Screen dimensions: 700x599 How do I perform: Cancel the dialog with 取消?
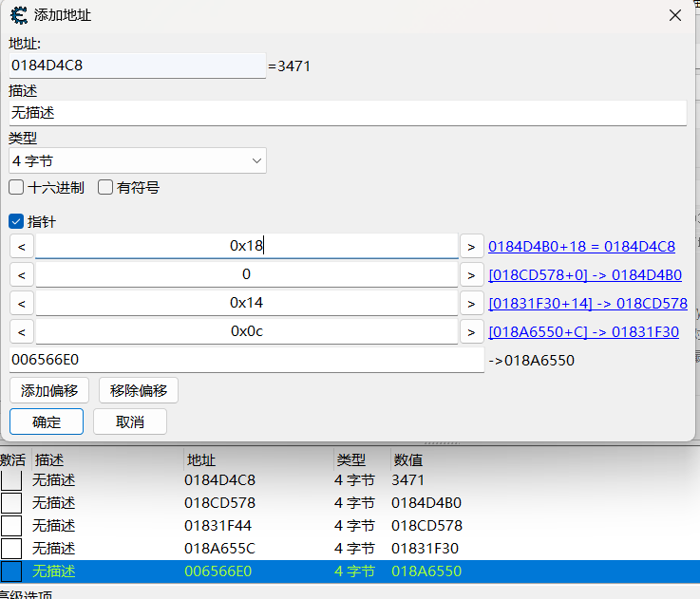click(130, 421)
